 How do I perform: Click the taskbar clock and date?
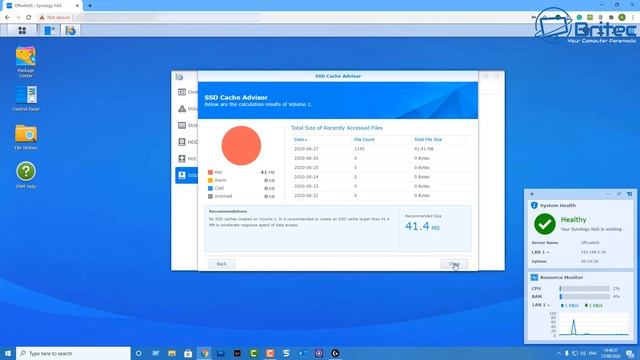[611, 353]
